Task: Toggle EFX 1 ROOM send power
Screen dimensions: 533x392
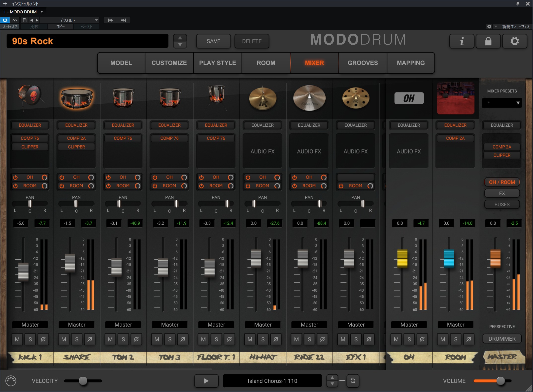Action: point(341,186)
